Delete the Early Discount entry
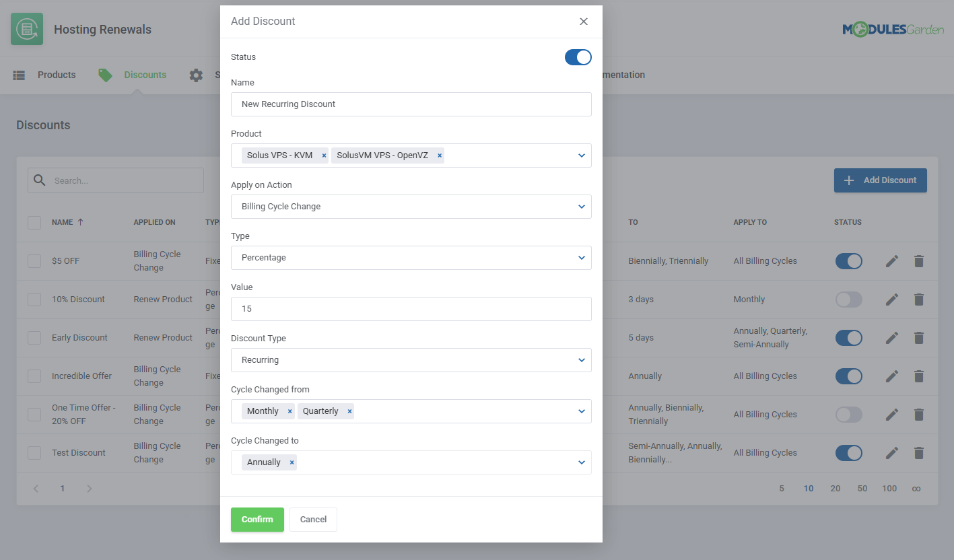 (x=919, y=338)
